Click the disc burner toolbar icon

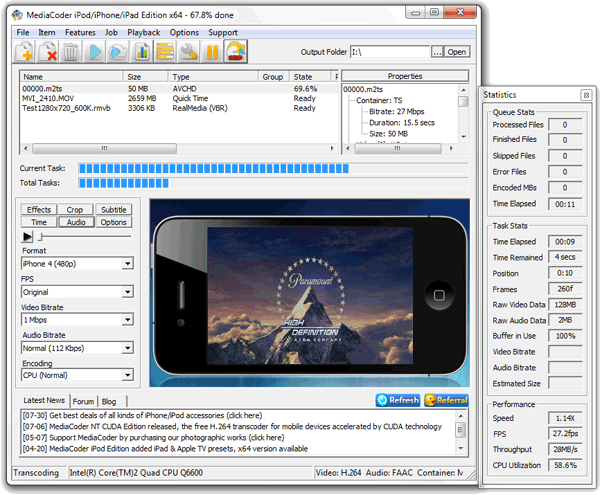coord(235,51)
